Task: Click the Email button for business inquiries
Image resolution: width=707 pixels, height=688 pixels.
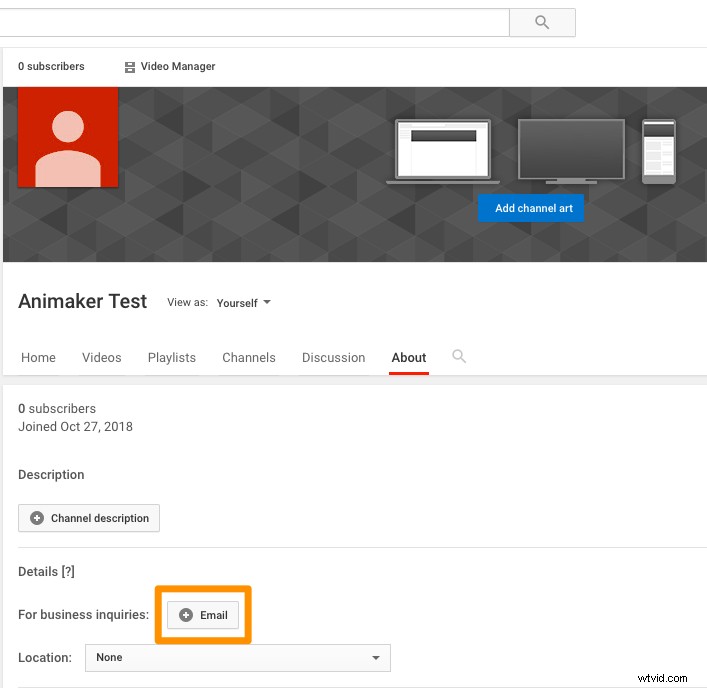Action: pyautogui.click(x=203, y=615)
